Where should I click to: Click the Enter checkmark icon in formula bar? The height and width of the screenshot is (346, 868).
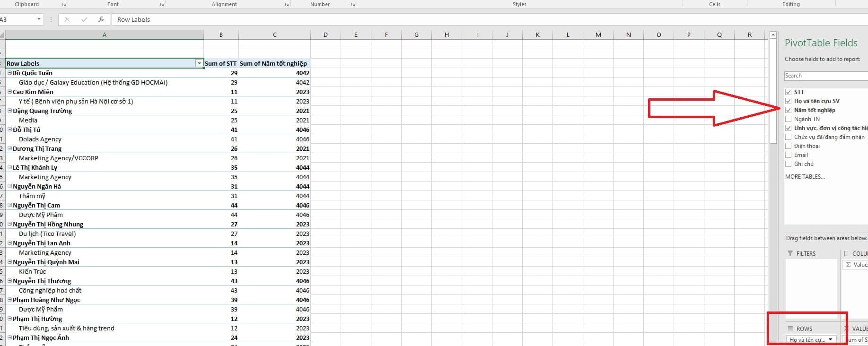pyautogui.click(x=84, y=19)
